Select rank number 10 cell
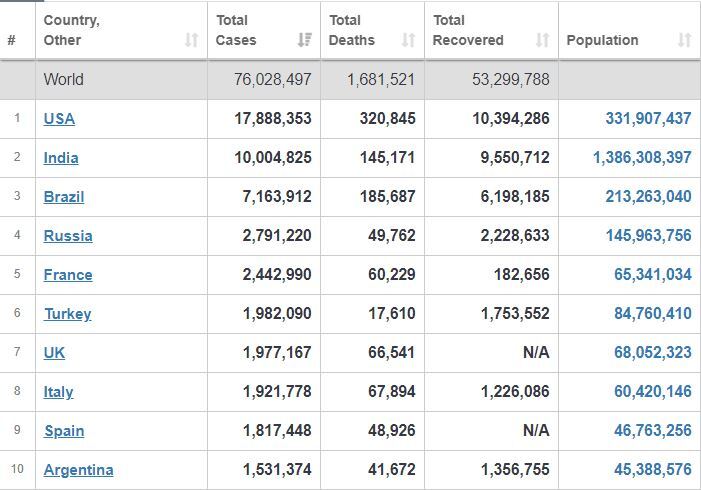 [17, 469]
